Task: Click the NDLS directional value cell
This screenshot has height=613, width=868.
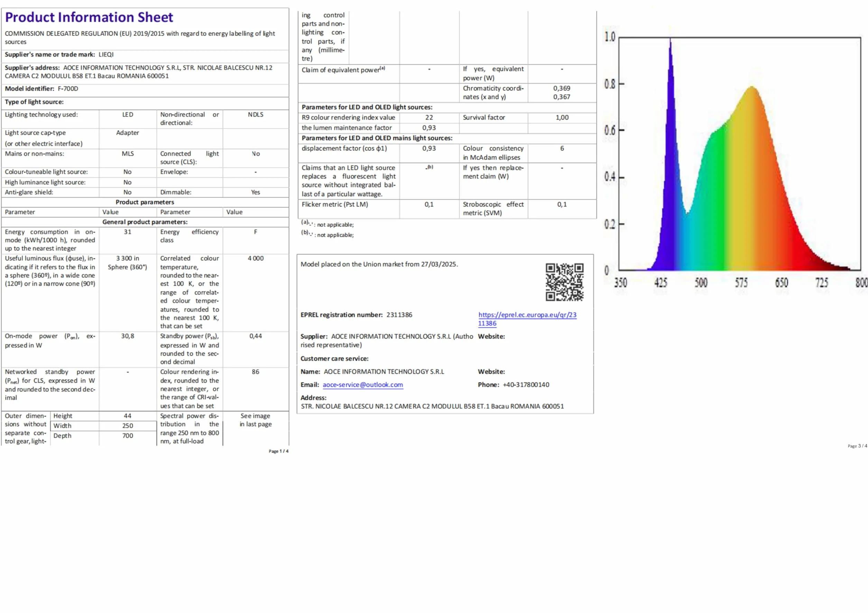Action: click(256, 114)
